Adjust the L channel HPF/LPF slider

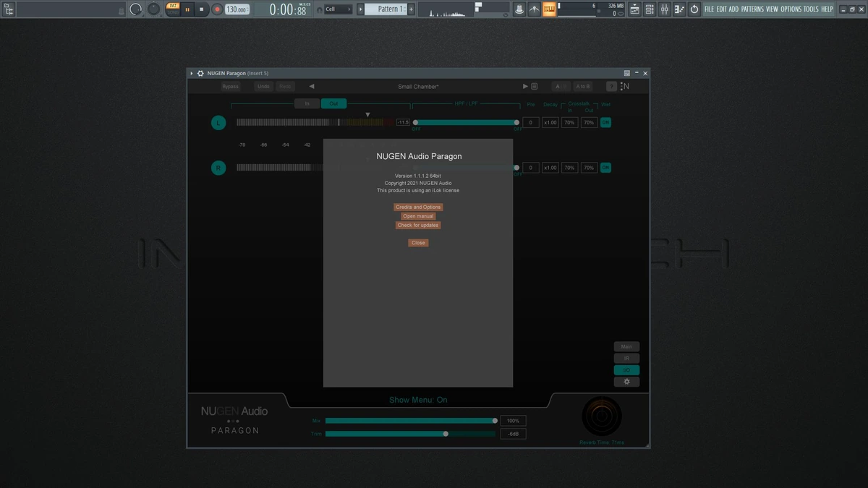coord(466,123)
